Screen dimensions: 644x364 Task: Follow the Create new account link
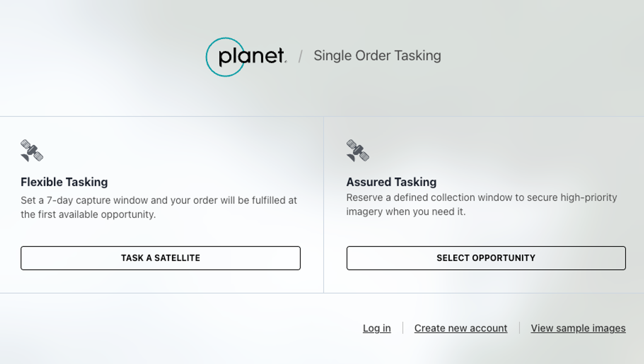[461, 328]
